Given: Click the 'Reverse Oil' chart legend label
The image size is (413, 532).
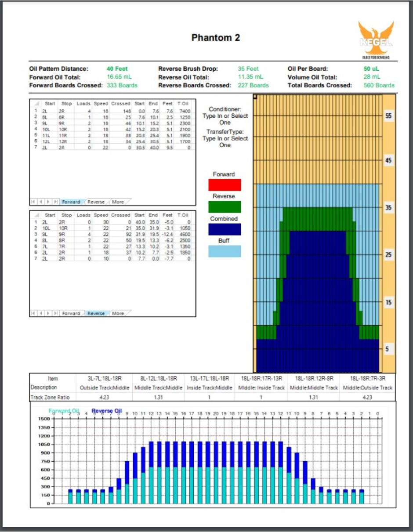Looking at the screenshot, I should [x=106, y=411].
